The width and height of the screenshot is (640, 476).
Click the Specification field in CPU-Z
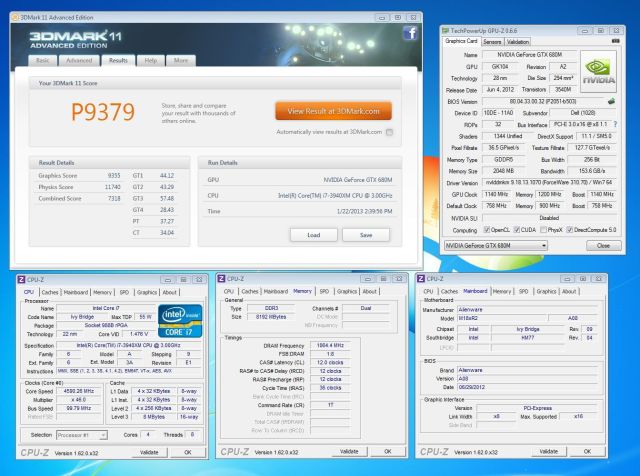tap(128, 345)
